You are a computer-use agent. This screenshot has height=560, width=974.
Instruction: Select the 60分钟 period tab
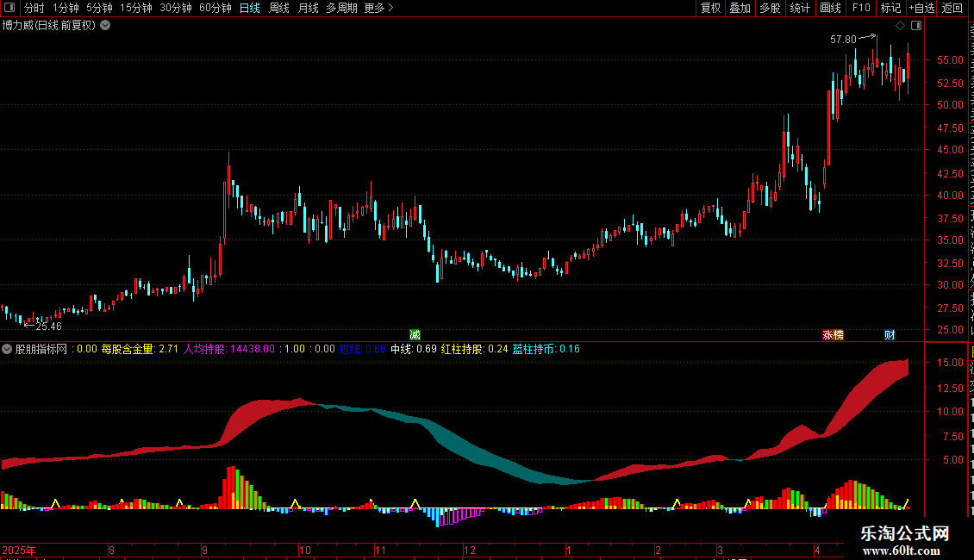(215, 8)
